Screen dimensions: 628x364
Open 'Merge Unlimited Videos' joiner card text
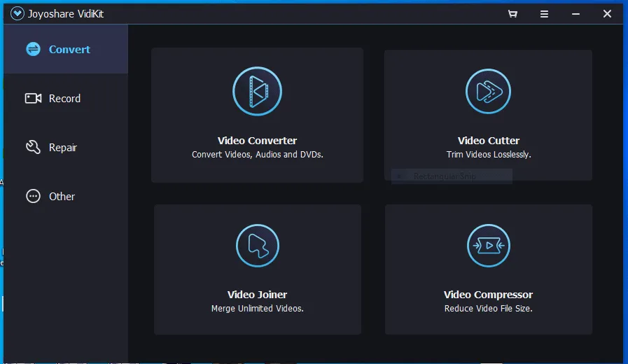coord(257,309)
